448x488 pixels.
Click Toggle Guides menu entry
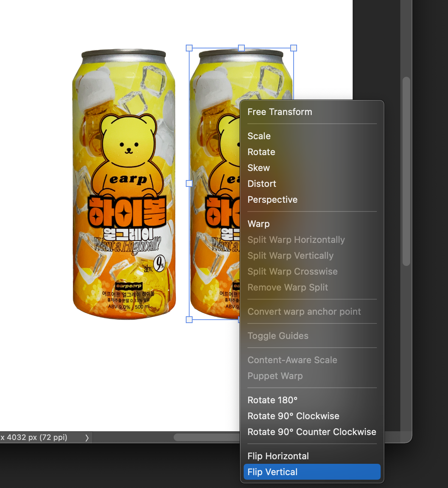pyautogui.click(x=312, y=336)
